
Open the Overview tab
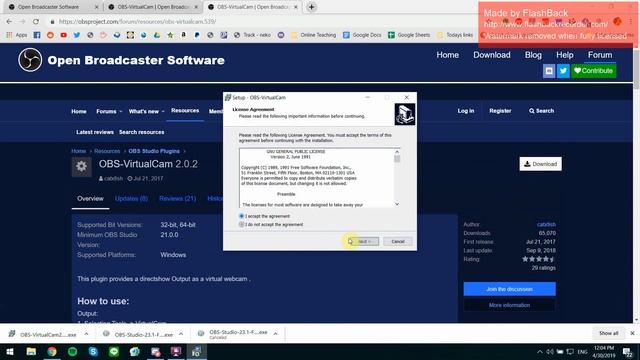[90, 198]
